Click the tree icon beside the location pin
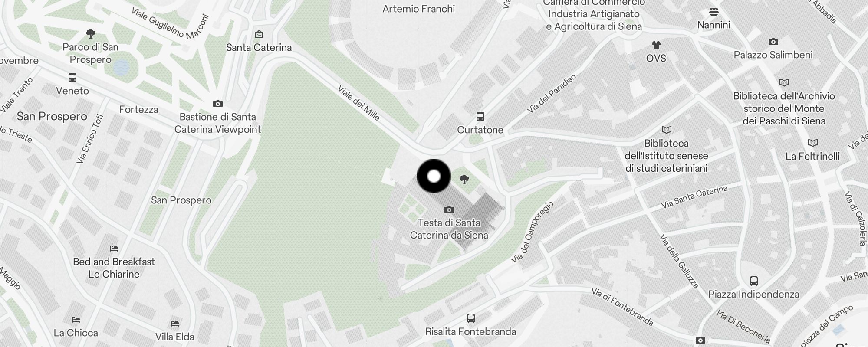Image resolution: width=868 pixels, height=347 pixels. click(464, 179)
